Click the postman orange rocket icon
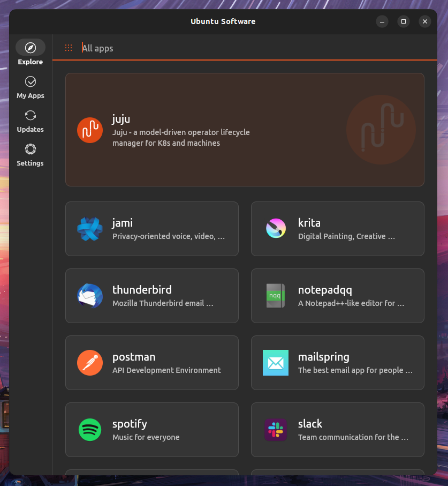Image resolution: width=448 pixels, height=486 pixels. 90,363
